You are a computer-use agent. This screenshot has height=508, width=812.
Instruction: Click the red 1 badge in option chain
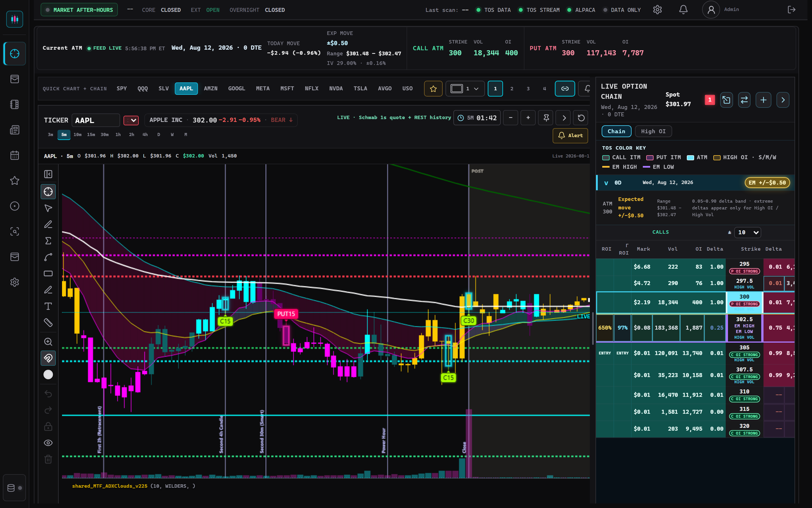tap(710, 100)
